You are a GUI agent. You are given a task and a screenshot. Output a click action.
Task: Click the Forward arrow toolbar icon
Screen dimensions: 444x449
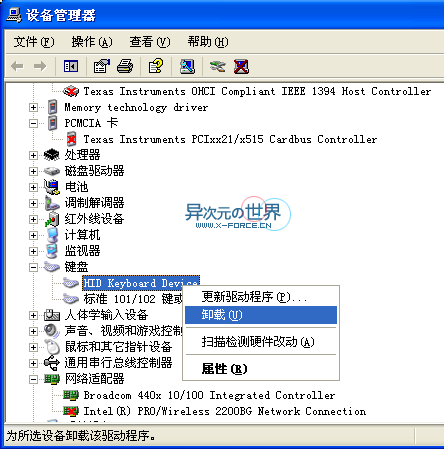[x=40, y=66]
